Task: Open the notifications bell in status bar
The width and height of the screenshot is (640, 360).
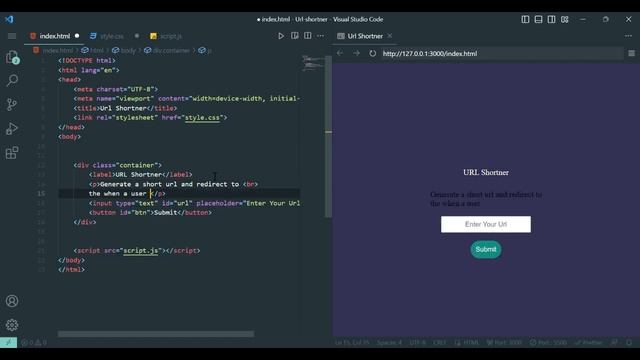Action: tap(629, 342)
